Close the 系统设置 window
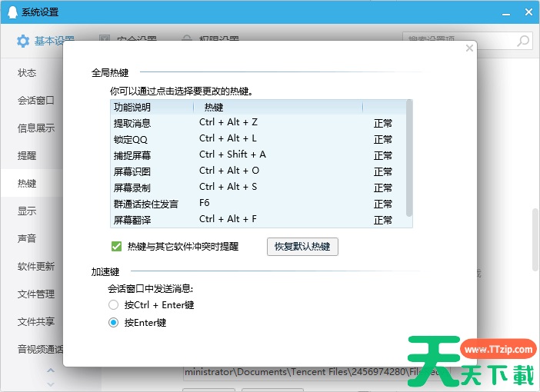Viewport: 540px width, 392px height. point(528,12)
